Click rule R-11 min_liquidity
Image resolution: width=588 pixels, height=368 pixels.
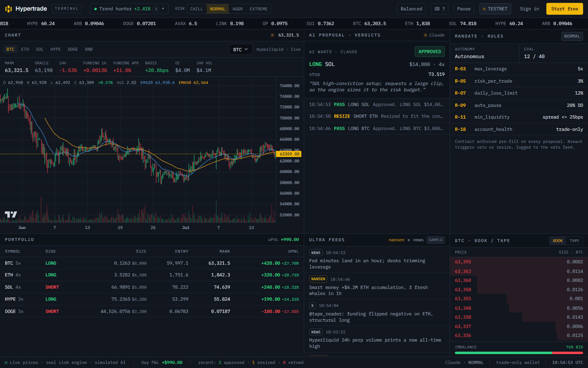point(519,117)
